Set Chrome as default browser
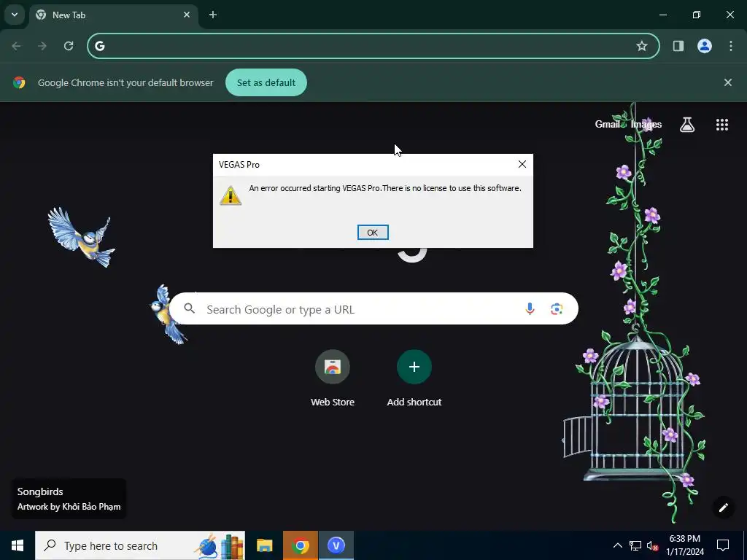Viewport: 747px width, 560px height. point(266,82)
